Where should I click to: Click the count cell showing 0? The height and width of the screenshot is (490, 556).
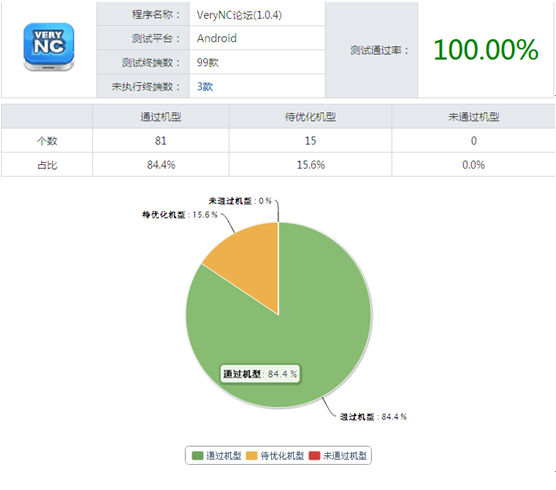(x=474, y=141)
